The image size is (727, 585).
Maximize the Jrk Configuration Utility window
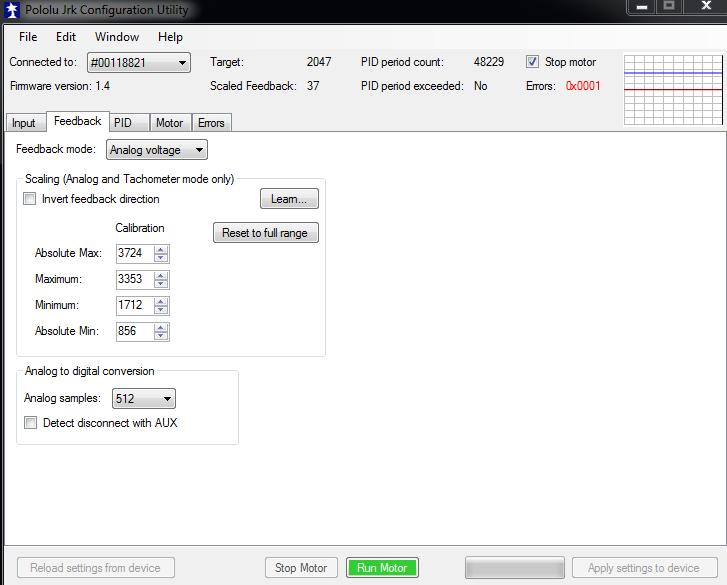click(669, 6)
